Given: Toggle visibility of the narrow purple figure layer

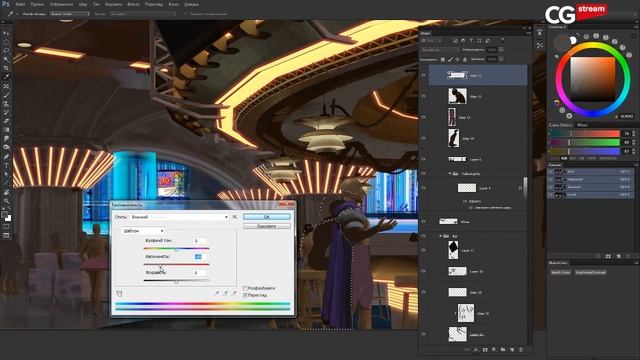Looking at the screenshot, I should pyautogui.click(x=424, y=117).
